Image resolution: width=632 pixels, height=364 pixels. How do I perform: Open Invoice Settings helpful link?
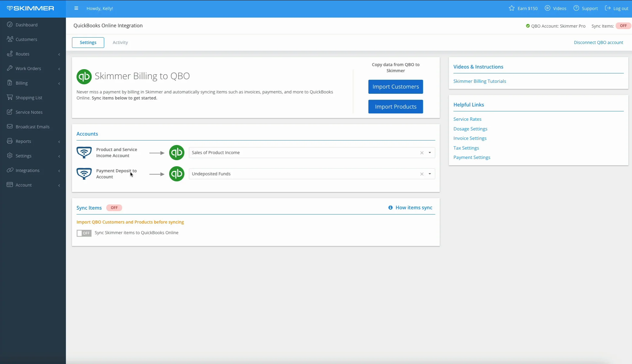click(470, 138)
